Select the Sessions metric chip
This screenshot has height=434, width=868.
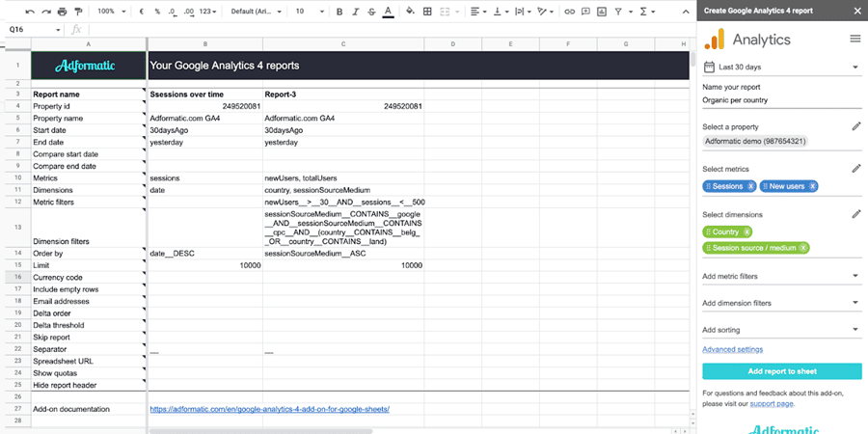click(728, 186)
